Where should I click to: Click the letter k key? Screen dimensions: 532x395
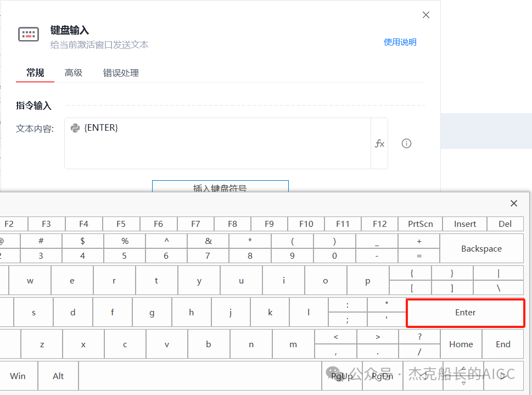pos(270,313)
